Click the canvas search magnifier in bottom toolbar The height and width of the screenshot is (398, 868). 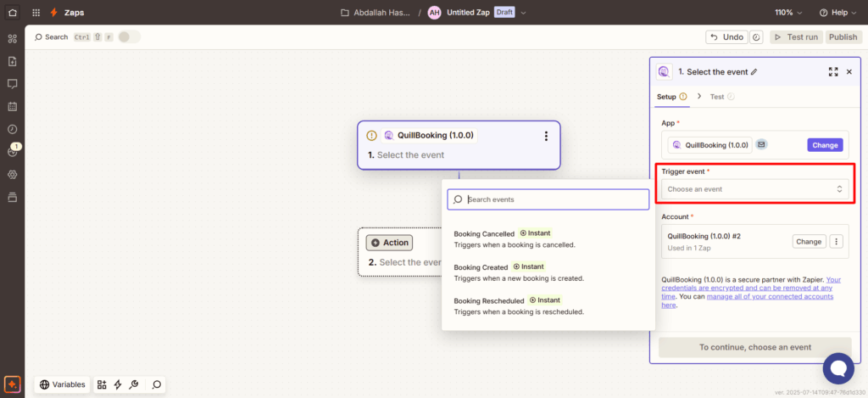click(x=157, y=384)
